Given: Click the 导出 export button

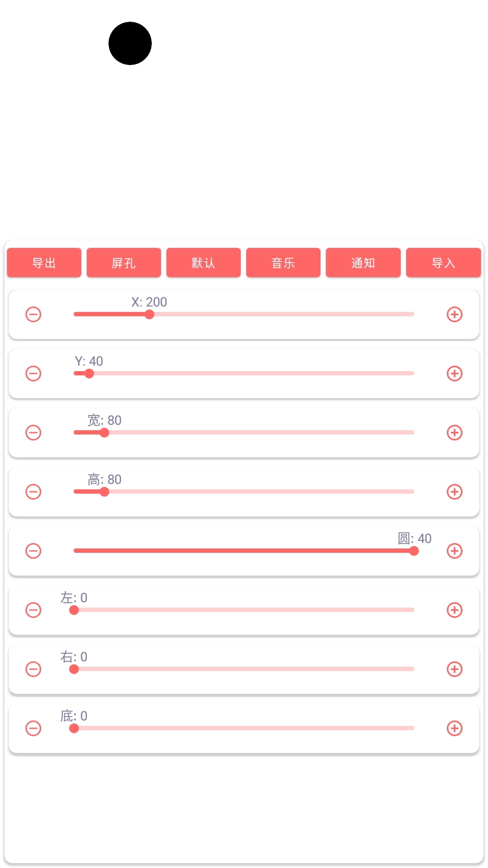Looking at the screenshot, I should (x=44, y=263).
